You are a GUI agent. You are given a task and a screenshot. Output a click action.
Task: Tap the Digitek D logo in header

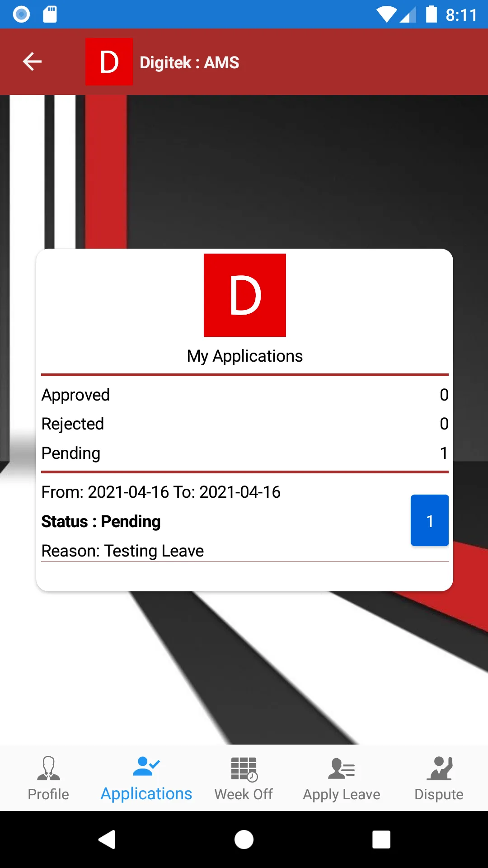(109, 61)
